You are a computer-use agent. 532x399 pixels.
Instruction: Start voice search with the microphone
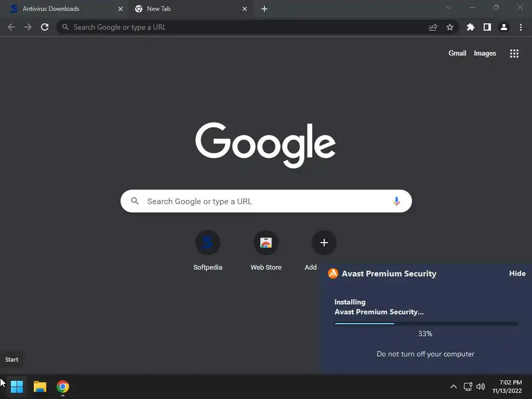pyautogui.click(x=396, y=201)
